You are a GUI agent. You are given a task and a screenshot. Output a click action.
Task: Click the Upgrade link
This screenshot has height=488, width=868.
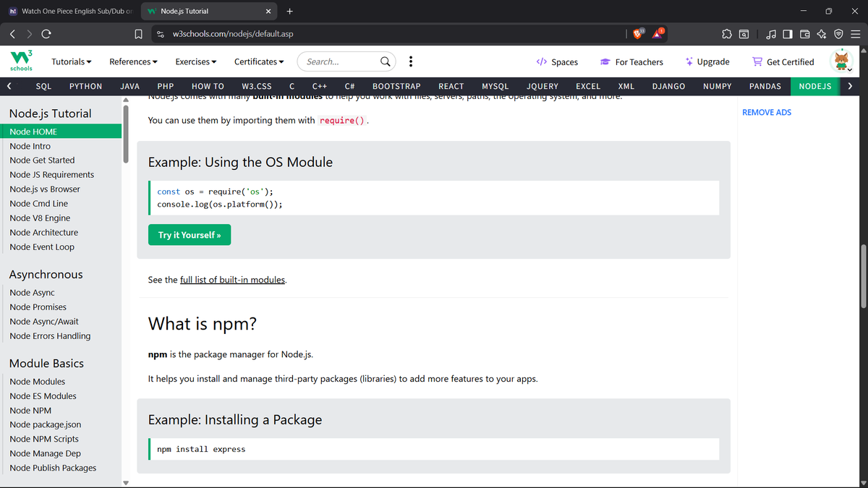tap(707, 61)
